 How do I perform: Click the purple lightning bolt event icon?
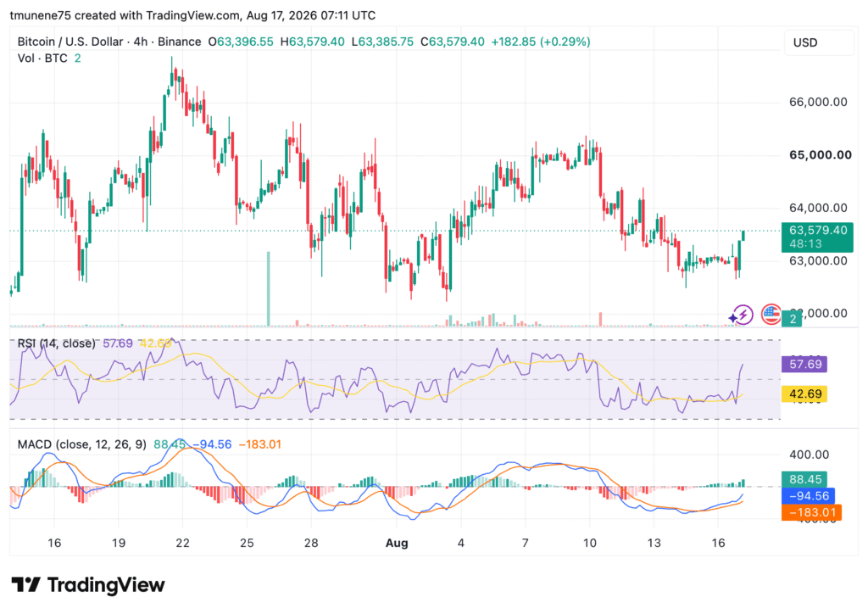point(741,315)
